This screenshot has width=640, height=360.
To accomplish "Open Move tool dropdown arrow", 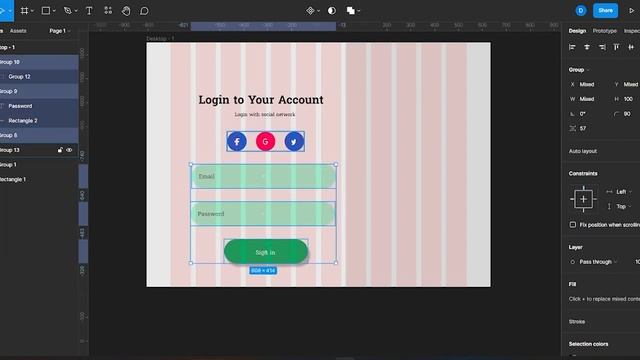I will coord(10,11).
